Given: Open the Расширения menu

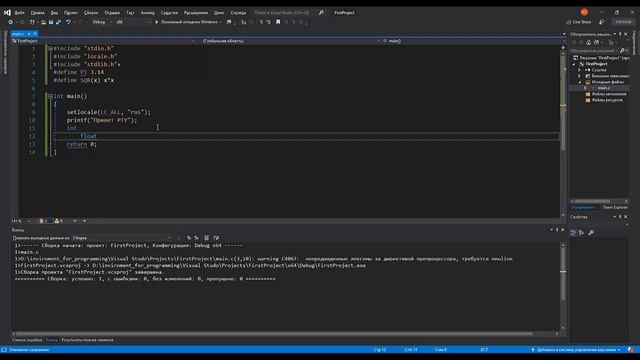Looking at the screenshot, I should click(x=196, y=13).
